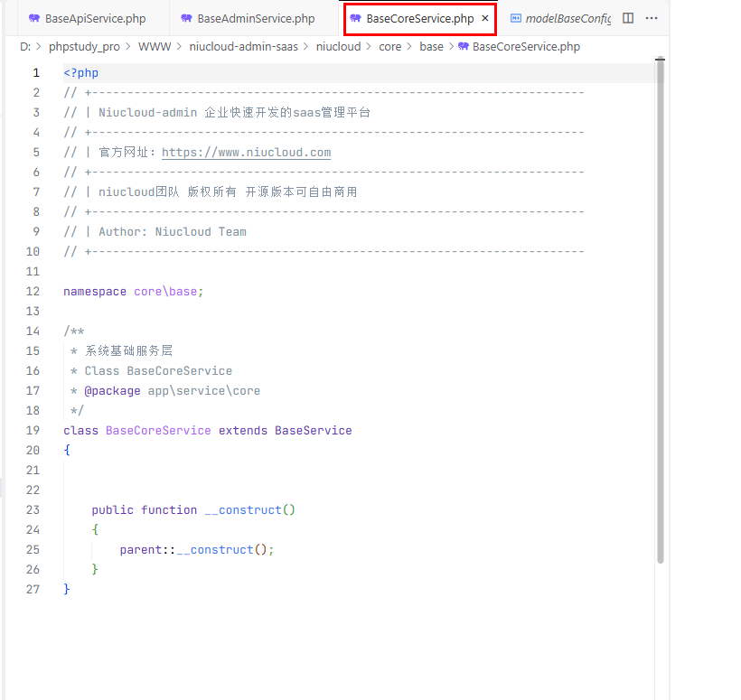741x700 pixels.
Task: Click the vertical editor scrollbar
Action: click(660, 307)
